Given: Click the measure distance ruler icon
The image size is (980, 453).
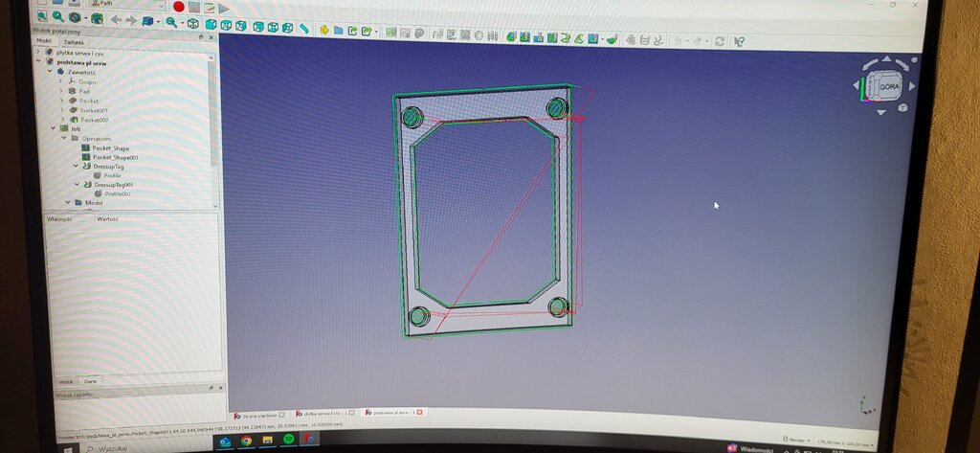Looking at the screenshot, I should pyautogui.click(x=303, y=30).
